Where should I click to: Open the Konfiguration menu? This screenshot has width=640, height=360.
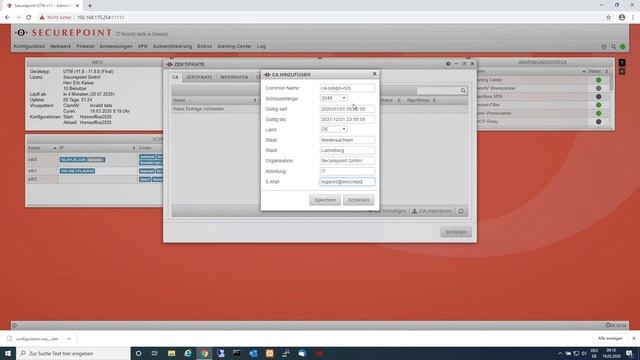click(29, 47)
